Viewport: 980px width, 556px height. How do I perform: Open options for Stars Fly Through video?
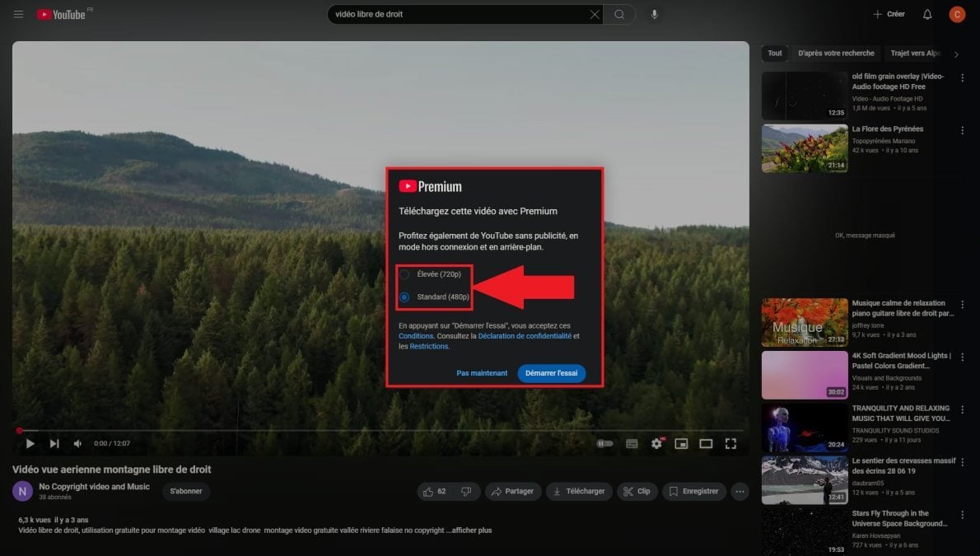tap(963, 515)
